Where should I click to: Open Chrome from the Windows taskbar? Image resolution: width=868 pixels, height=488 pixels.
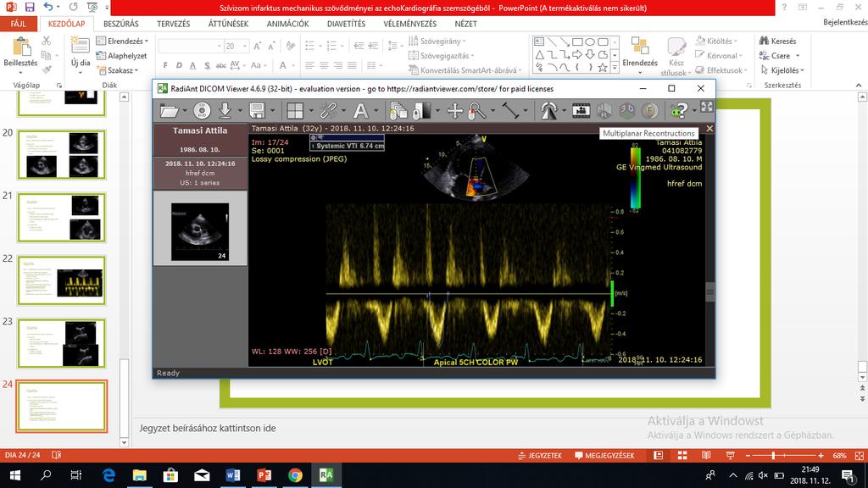[x=295, y=474]
